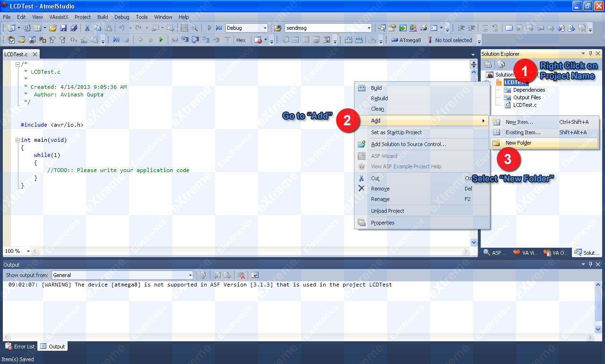Collapse the main function outline

pos(18,140)
